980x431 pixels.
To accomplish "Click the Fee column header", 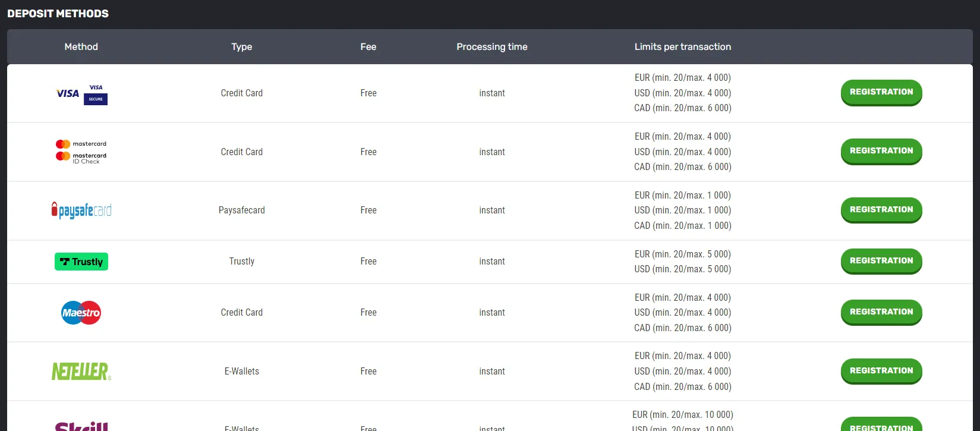I will [368, 47].
